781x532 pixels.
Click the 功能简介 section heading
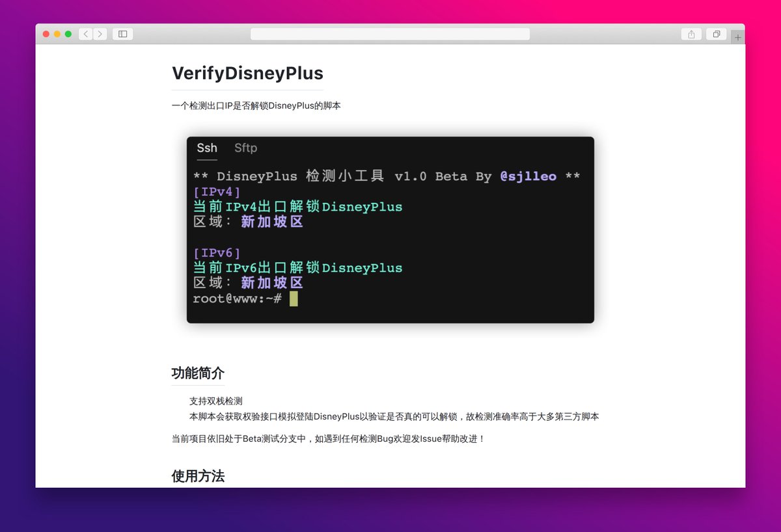(x=198, y=373)
